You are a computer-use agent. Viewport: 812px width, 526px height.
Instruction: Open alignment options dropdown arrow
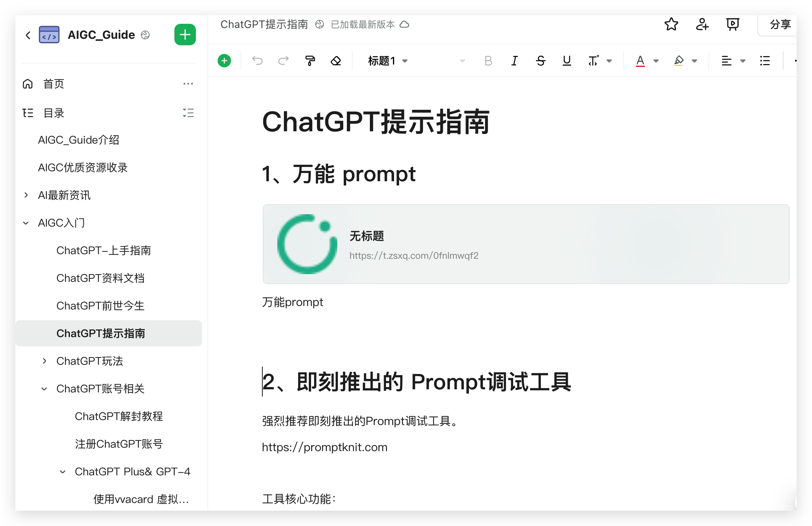[743, 61]
